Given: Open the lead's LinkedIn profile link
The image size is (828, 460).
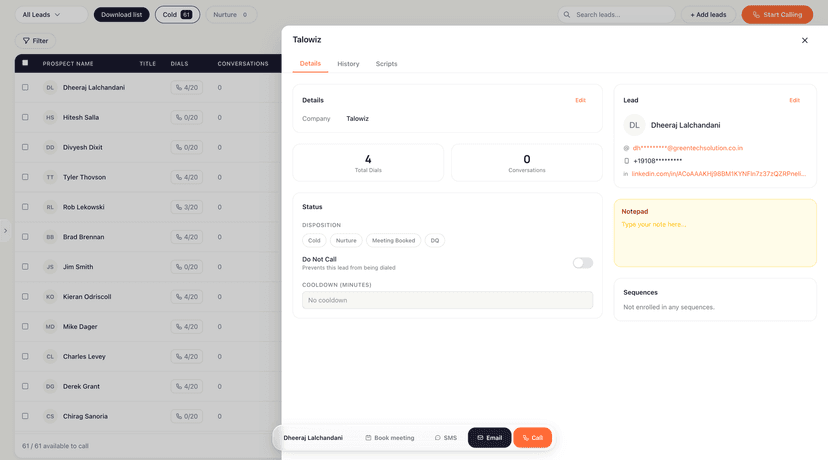Looking at the screenshot, I should tap(718, 174).
